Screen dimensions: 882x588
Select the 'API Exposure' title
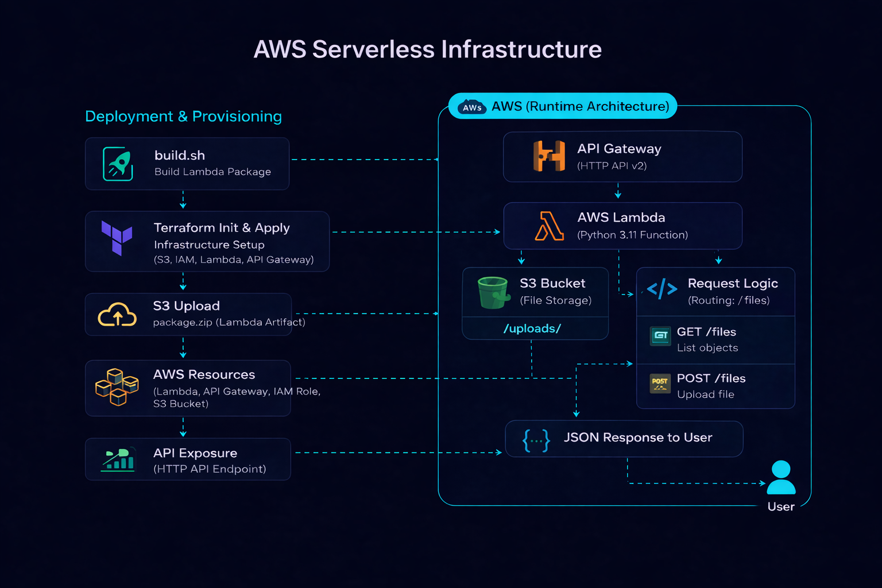[x=195, y=453]
